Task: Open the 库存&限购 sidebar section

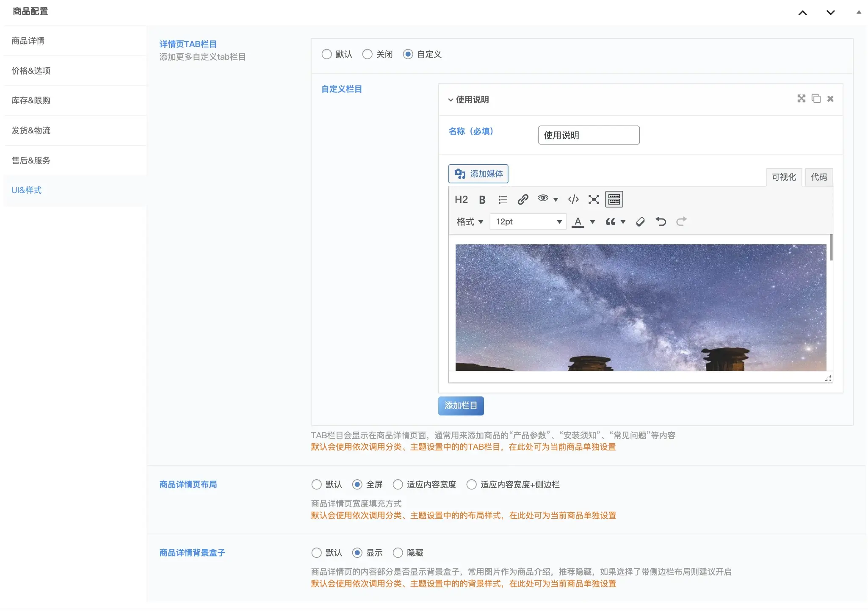Action: (x=31, y=100)
